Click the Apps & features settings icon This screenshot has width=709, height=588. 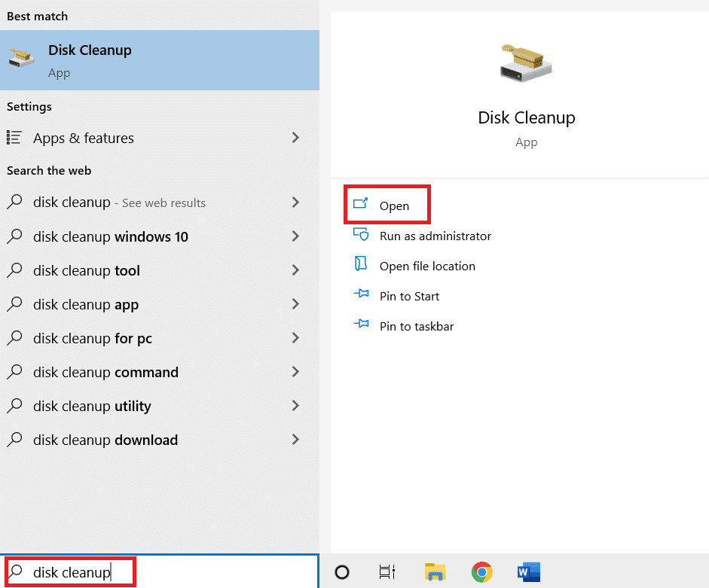click(x=15, y=138)
